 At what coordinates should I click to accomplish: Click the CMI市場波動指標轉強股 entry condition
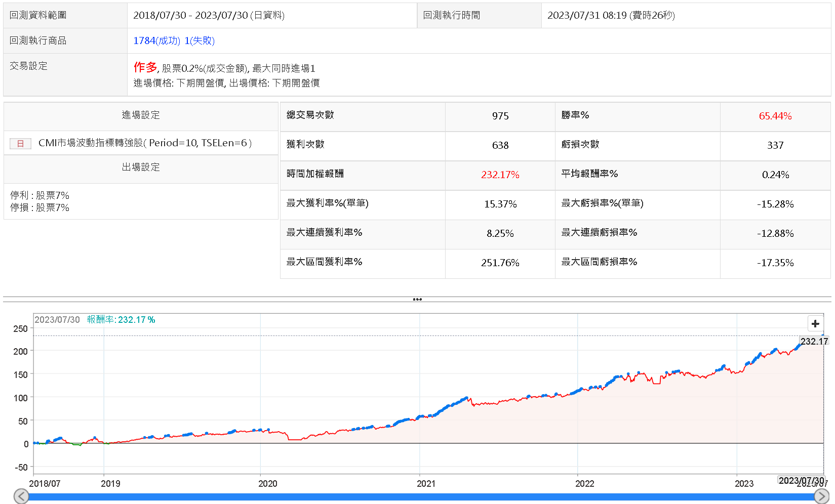pos(145,143)
